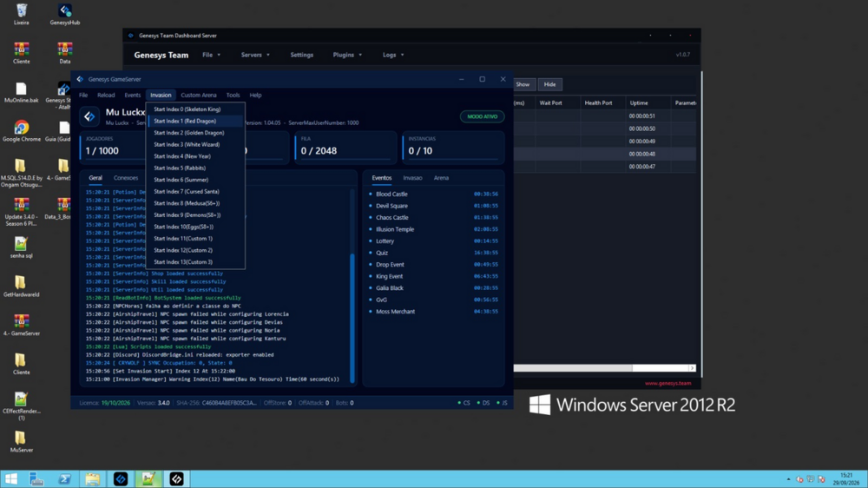
Task: Launch PowerShell from the taskbar
Action: pos(65,478)
